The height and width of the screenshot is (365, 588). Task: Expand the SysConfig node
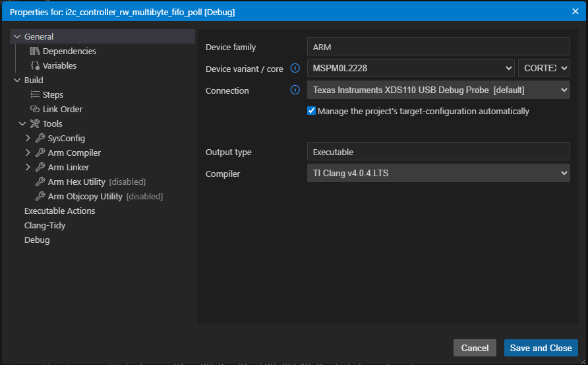28,138
